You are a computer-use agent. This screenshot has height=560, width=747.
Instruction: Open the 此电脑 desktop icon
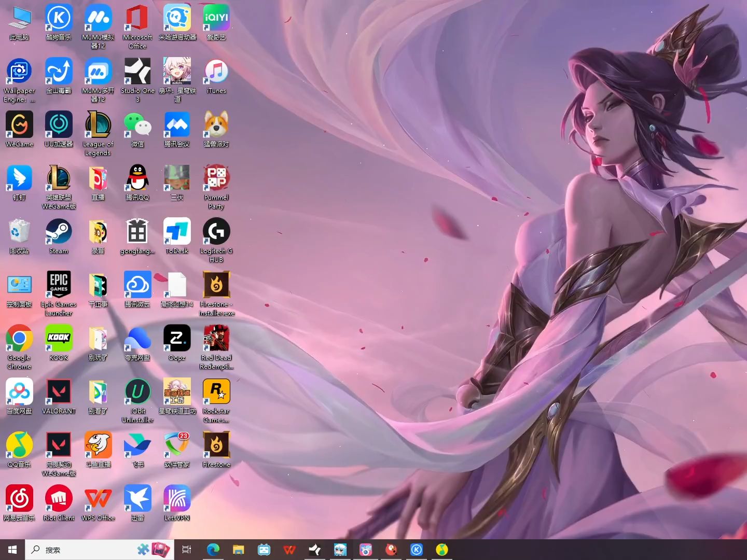tap(19, 23)
